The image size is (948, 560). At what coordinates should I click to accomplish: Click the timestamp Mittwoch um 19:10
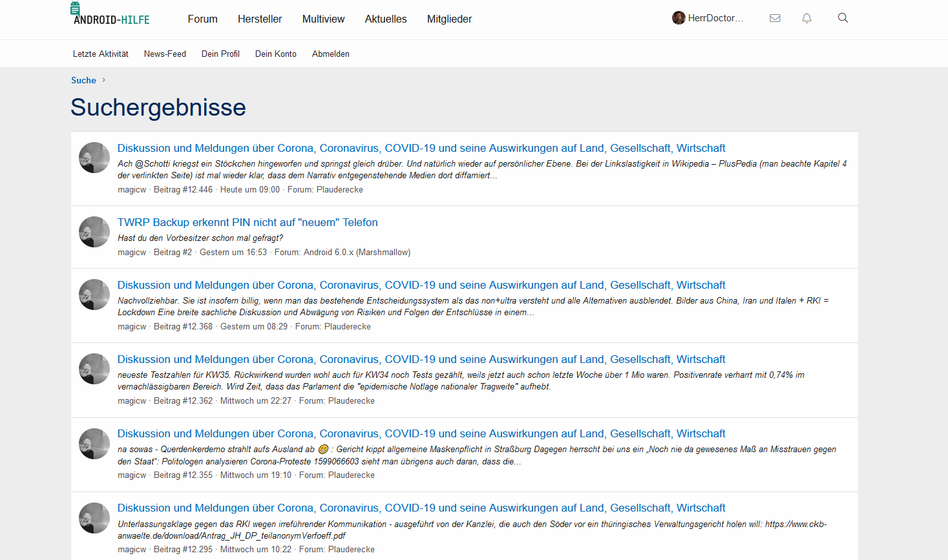(x=256, y=475)
